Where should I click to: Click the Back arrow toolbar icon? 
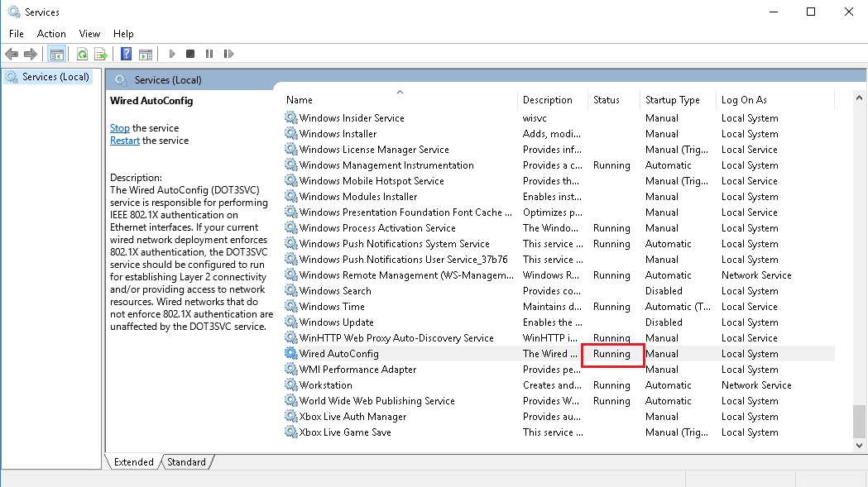click(12, 54)
